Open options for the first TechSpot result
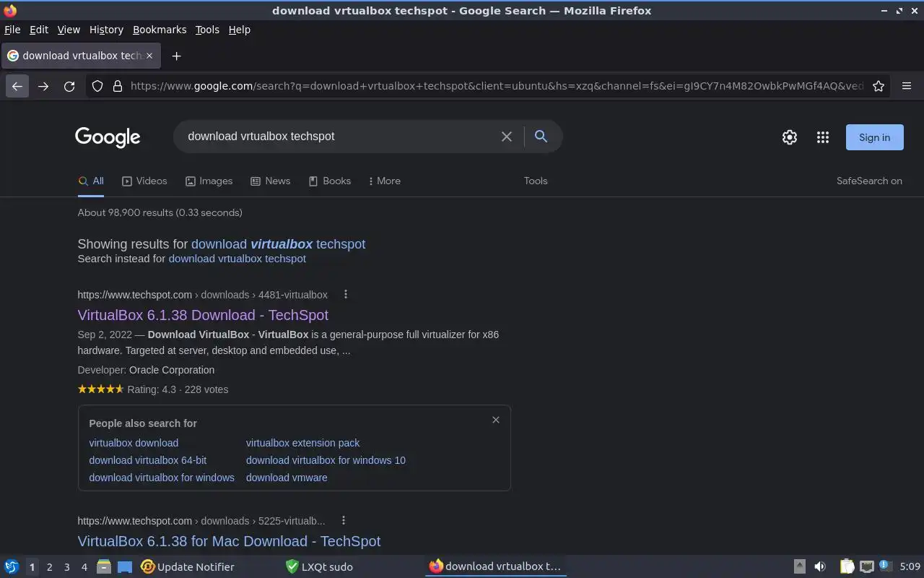This screenshot has height=578, width=924. coord(346,294)
